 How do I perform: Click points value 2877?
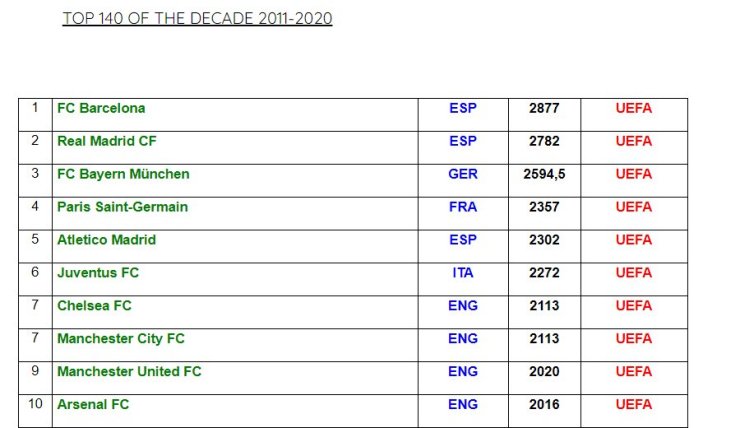pos(544,108)
